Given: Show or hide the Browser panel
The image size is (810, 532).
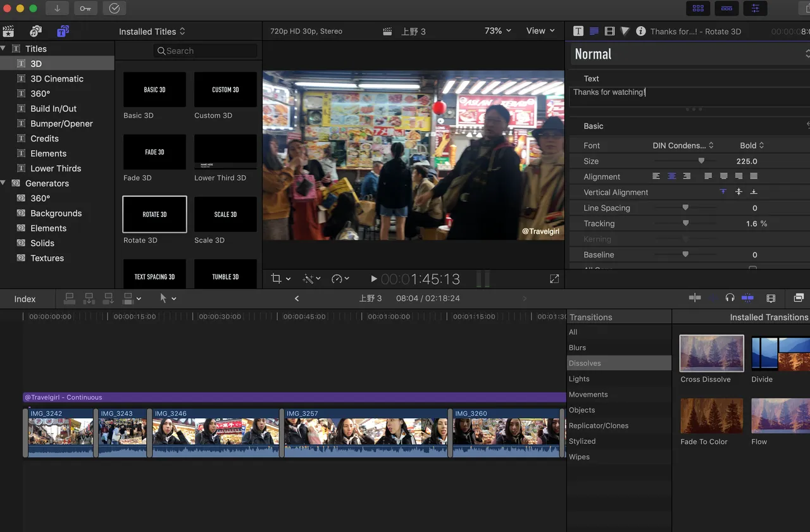Looking at the screenshot, I should (698, 8).
